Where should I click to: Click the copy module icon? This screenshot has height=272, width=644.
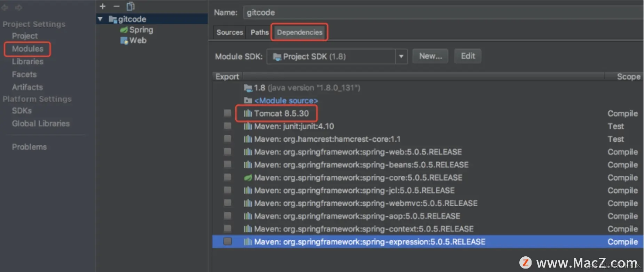point(131,6)
